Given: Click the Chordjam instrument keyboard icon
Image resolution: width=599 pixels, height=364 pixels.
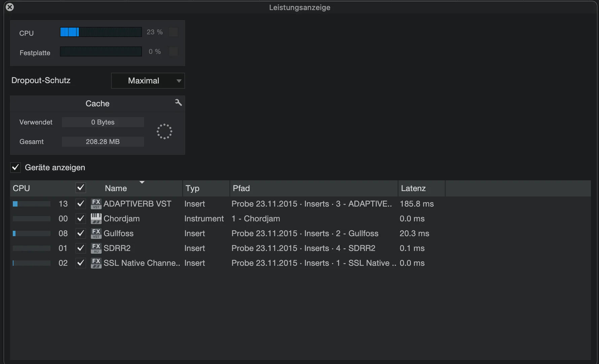Looking at the screenshot, I should pyautogui.click(x=96, y=219).
